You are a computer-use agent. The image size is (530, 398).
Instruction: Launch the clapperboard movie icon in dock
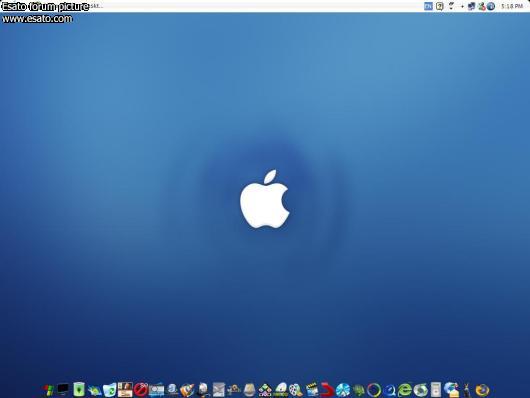[312, 390]
